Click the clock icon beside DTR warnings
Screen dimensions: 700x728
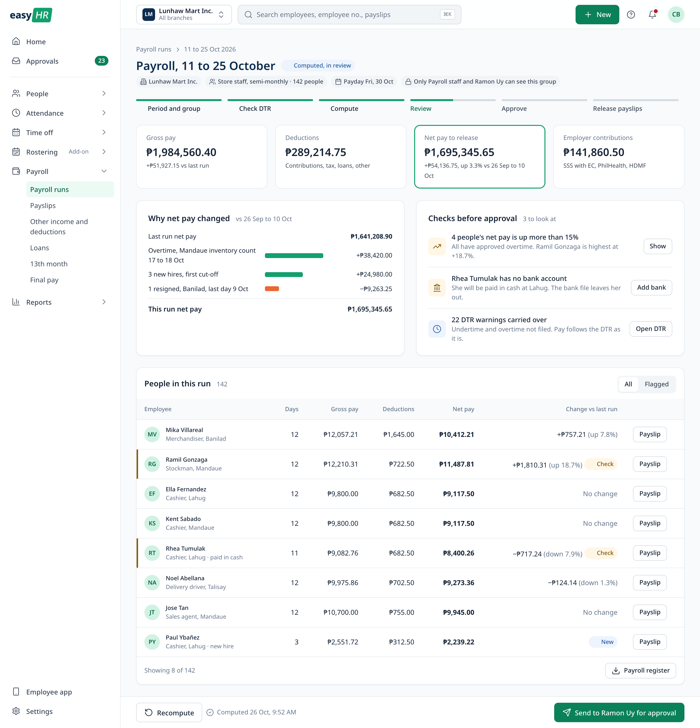(x=437, y=329)
